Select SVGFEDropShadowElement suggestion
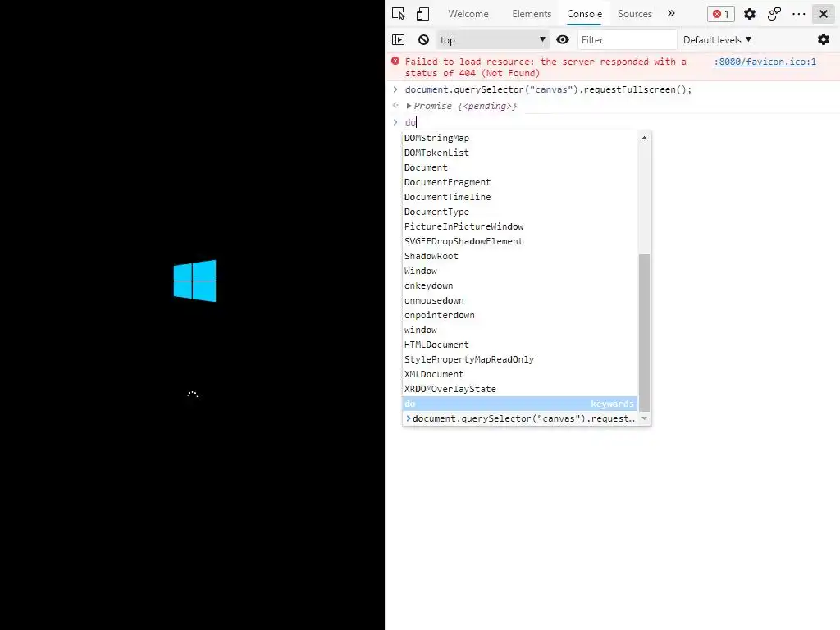 pyautogui.click(x=520, y=241)
